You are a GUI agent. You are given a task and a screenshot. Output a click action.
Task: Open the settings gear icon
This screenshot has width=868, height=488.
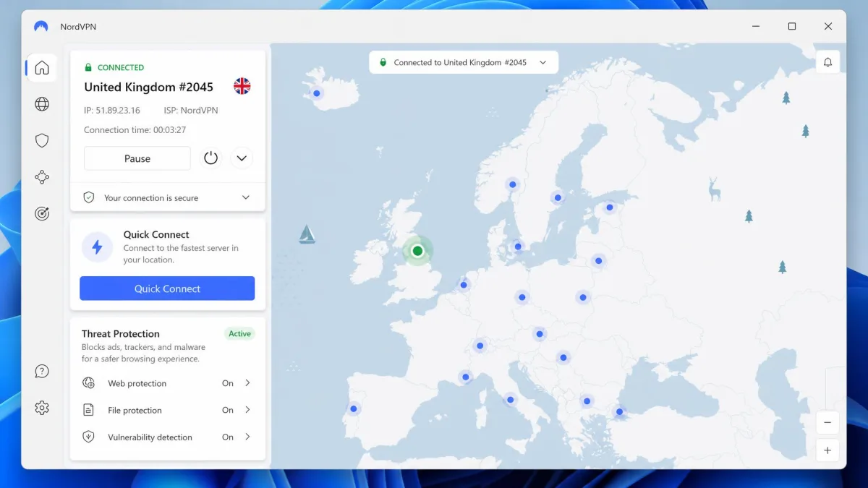[42, 408]
